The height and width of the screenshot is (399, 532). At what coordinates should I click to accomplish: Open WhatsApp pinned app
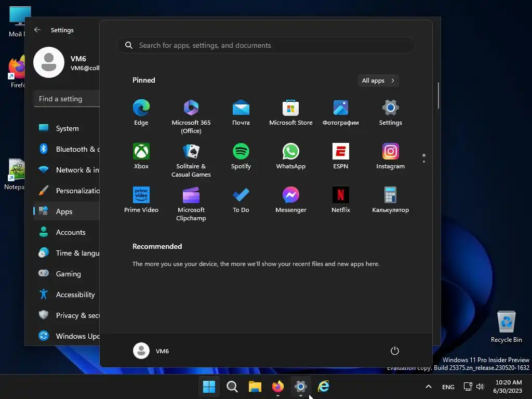point(291,156)
